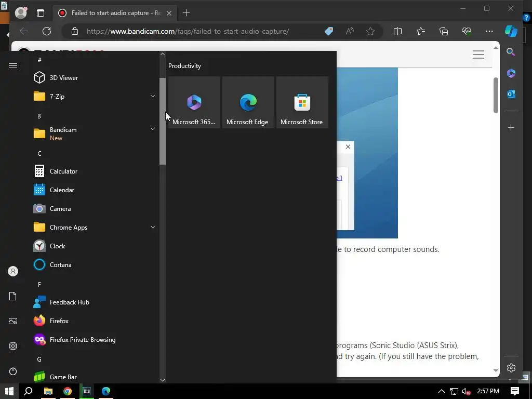Open a new tab in Edge

(x=187, y=13)
